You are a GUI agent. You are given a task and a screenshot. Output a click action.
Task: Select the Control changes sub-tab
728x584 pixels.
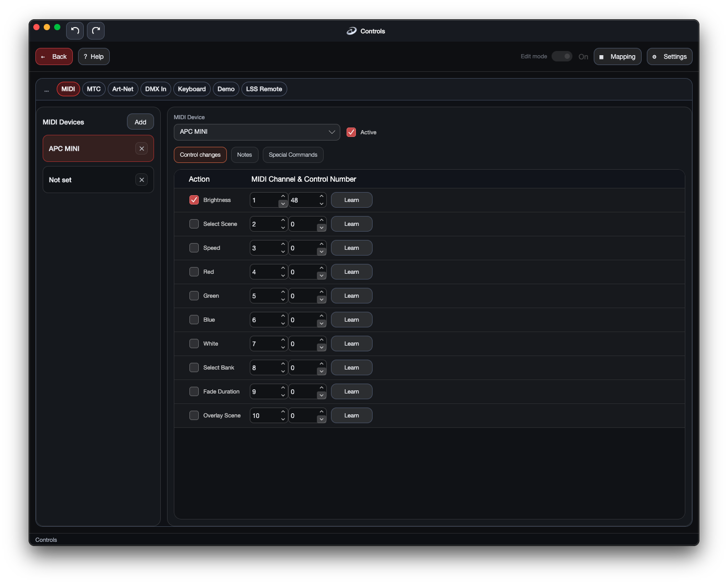[x=200, y=155]
